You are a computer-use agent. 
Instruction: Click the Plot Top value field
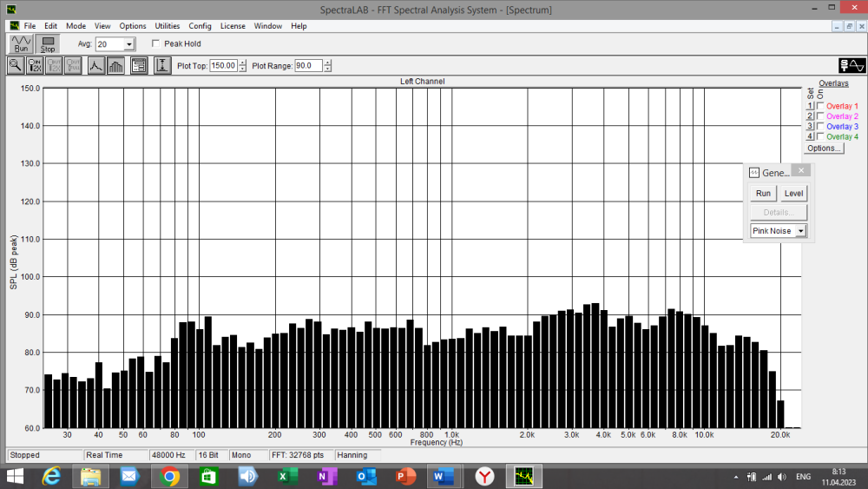pyautogui.click(x=222, y=66)
